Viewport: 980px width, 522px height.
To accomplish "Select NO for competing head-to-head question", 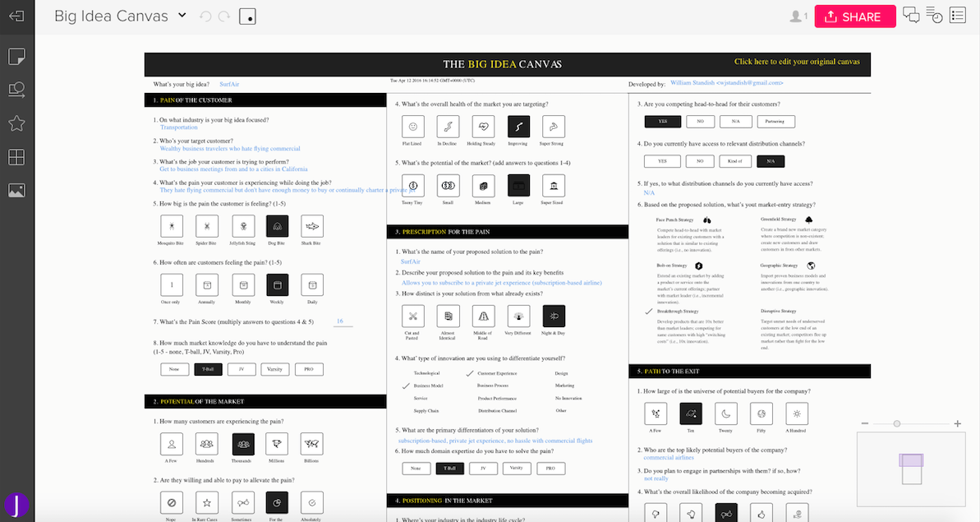I will (700, 122).
